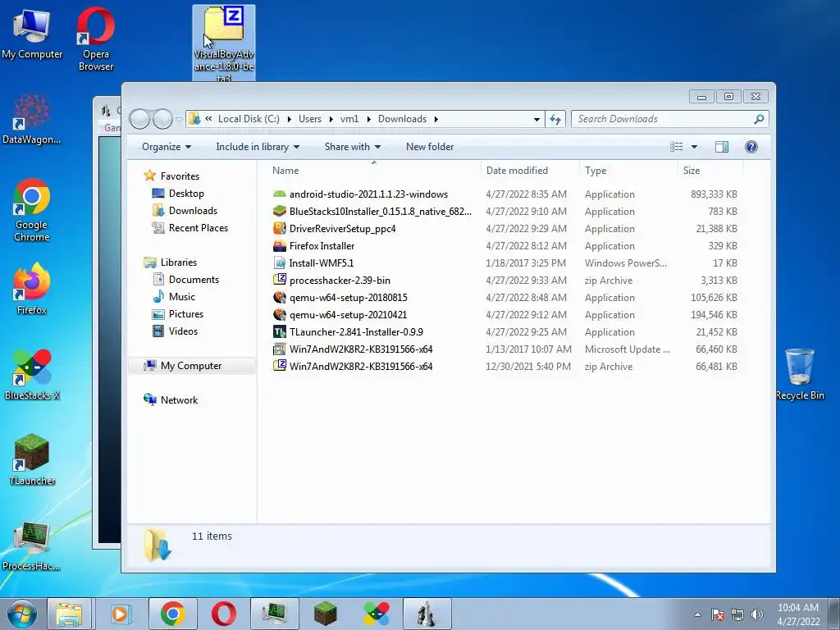This screenshot has width=840, height=630.
Task: Click the Opera icon in the taskbar
Action: (223, 614)
